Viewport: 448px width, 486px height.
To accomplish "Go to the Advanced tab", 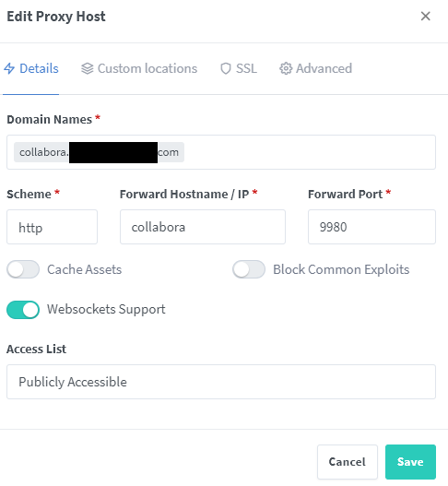I will pyautogui.click(x=315, y=68).
